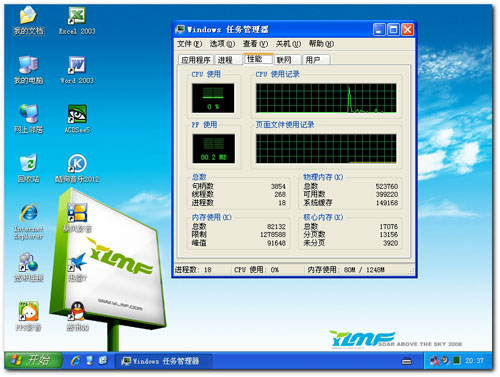Switch to the 进程 tab
The image size is (500, 377).
[228, 60]
